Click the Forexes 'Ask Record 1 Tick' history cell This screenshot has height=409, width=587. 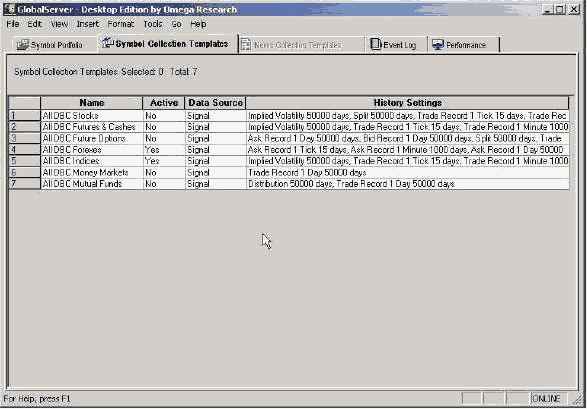[x=407, y=150]
